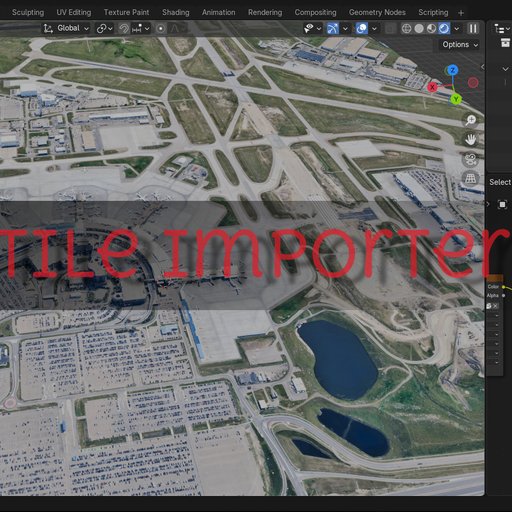This screenshot has height=512, width=512.
Task: Open the Options dropdown in viewport
Action: (x=460, y=45)
